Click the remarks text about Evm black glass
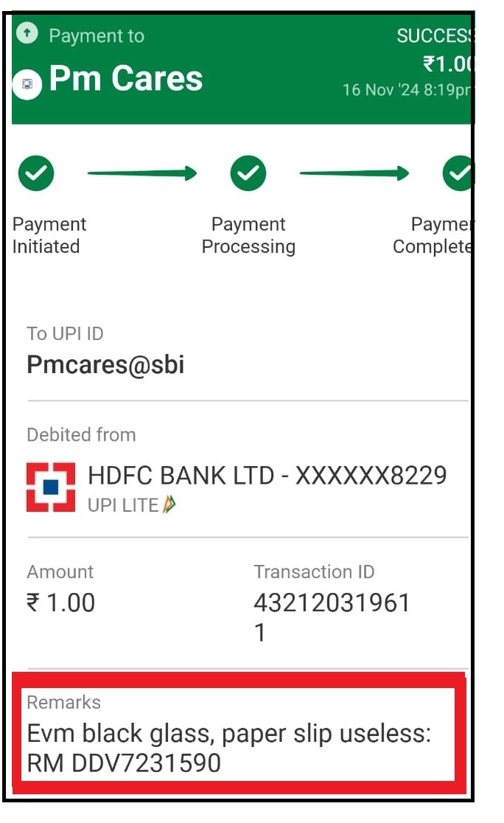Image resolution: width=504 pixels, height=823 pixels. pyautogui.click(x=228, y=748)
